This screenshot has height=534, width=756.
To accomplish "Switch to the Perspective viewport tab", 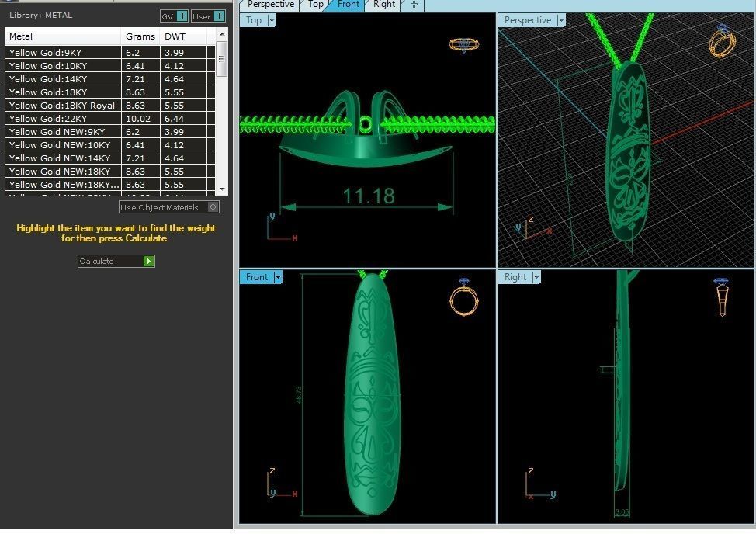I will tap(271, 5).
